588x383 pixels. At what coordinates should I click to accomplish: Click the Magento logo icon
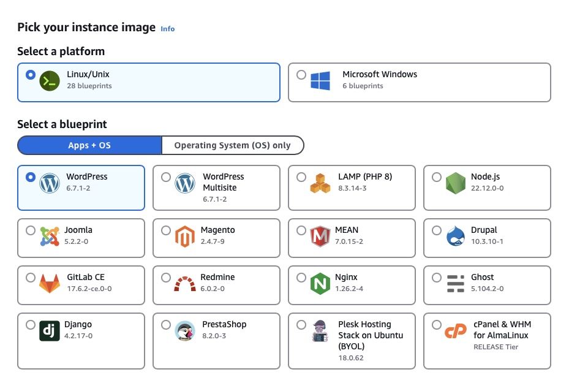pos(185,237)
